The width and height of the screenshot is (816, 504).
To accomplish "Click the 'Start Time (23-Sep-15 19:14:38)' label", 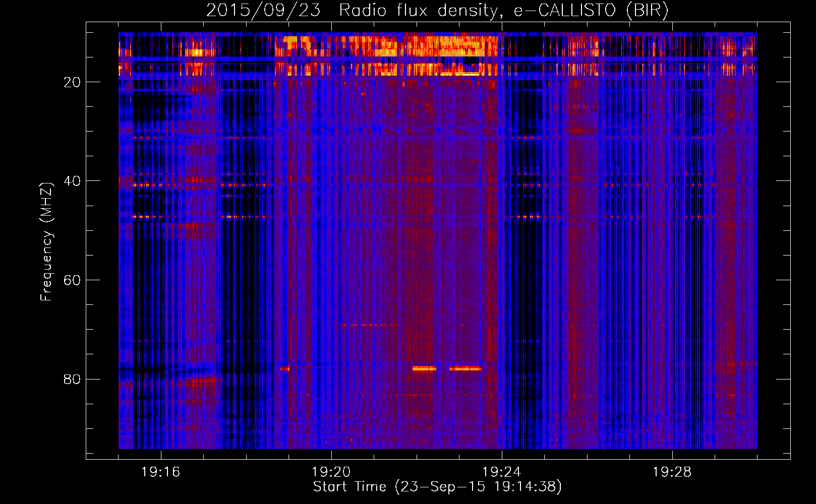I will coord(437,487).
